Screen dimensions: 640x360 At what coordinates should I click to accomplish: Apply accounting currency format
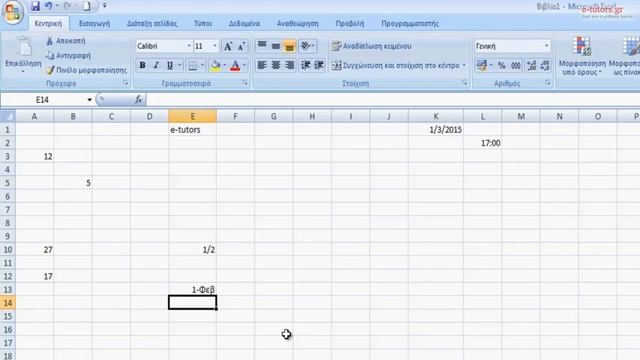point(482,65)
